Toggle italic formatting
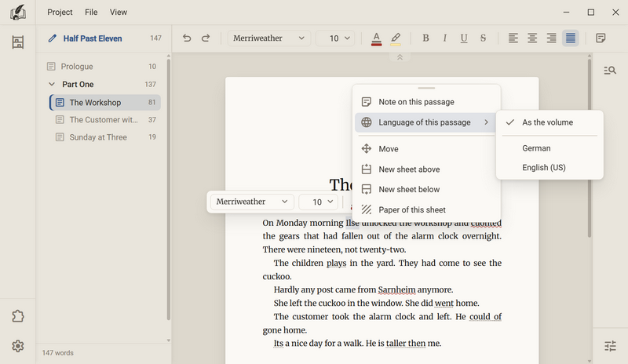 [x=444, y=38]
